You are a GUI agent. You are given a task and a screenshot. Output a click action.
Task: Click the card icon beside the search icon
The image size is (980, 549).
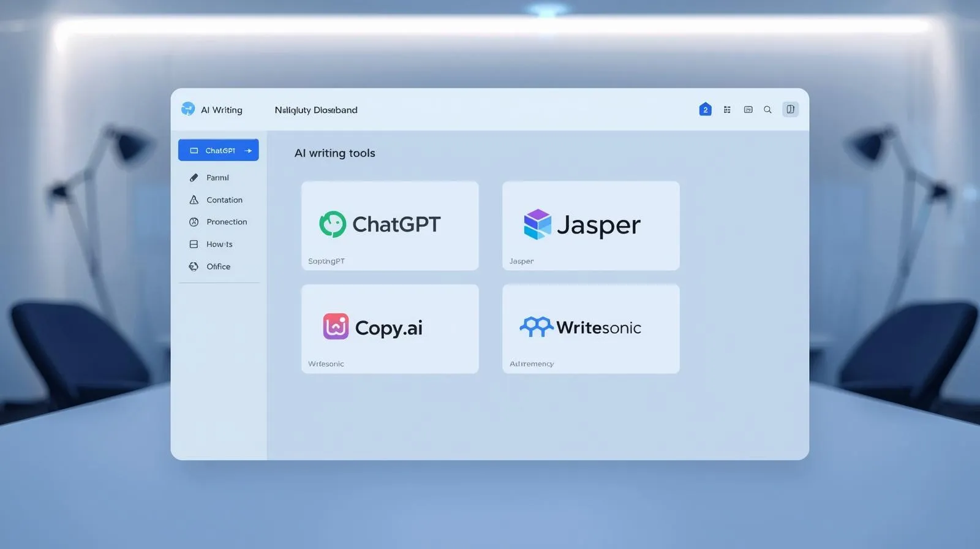pyautogui.click(x=748, y=110)
